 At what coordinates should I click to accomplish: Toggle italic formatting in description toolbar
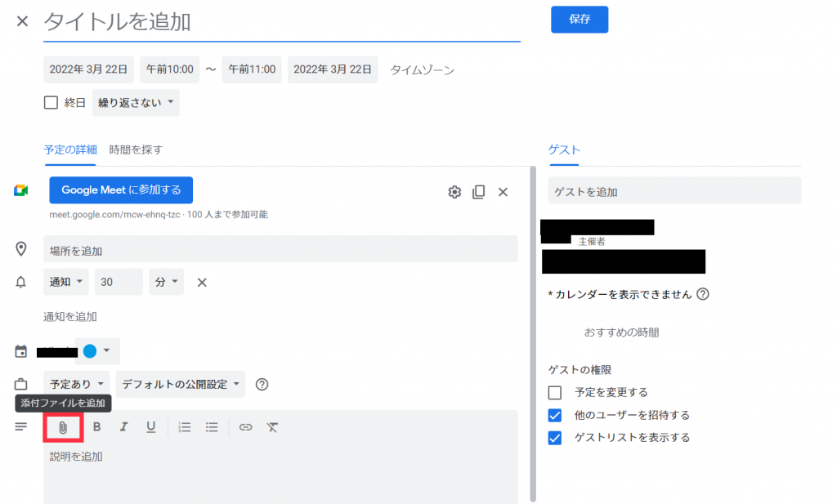point(124,427)
